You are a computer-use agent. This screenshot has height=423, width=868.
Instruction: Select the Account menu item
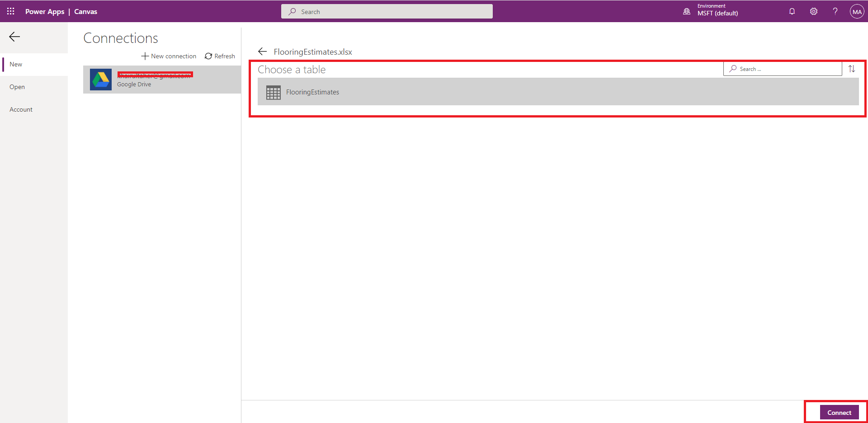click(21, 109)
